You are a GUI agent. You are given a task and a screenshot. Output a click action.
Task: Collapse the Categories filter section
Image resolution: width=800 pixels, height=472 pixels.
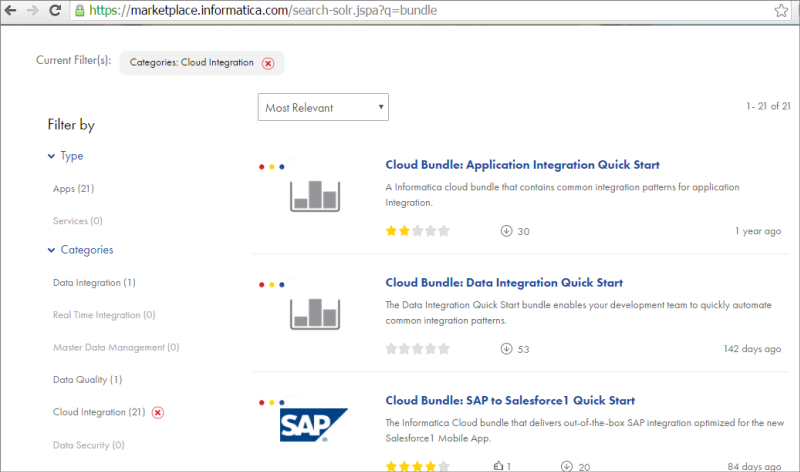tap(81, 250)
